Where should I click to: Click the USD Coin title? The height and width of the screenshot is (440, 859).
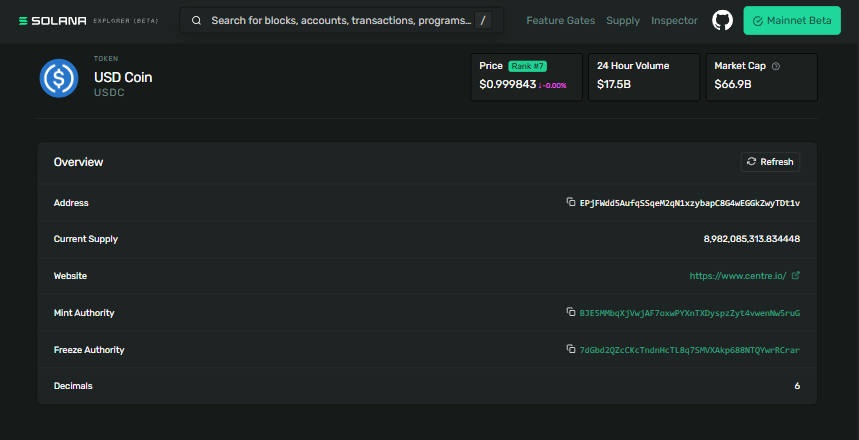click(123, 78)
